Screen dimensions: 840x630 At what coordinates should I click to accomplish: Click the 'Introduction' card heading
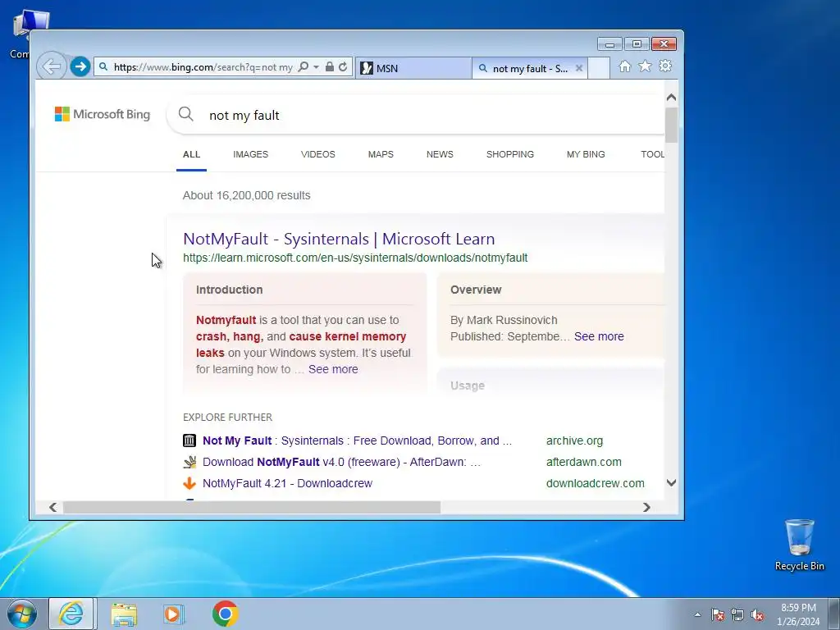point(230,290)
